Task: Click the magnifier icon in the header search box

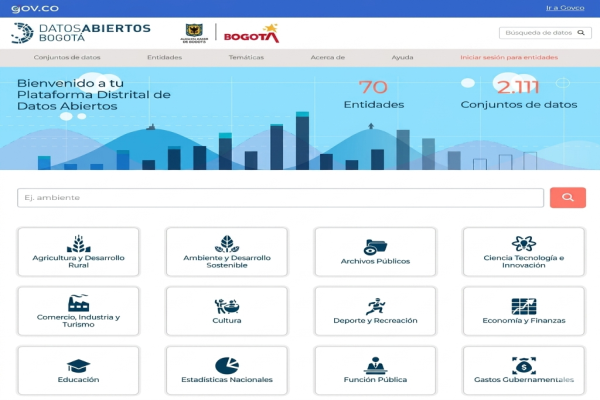Action: pos(581,33)
